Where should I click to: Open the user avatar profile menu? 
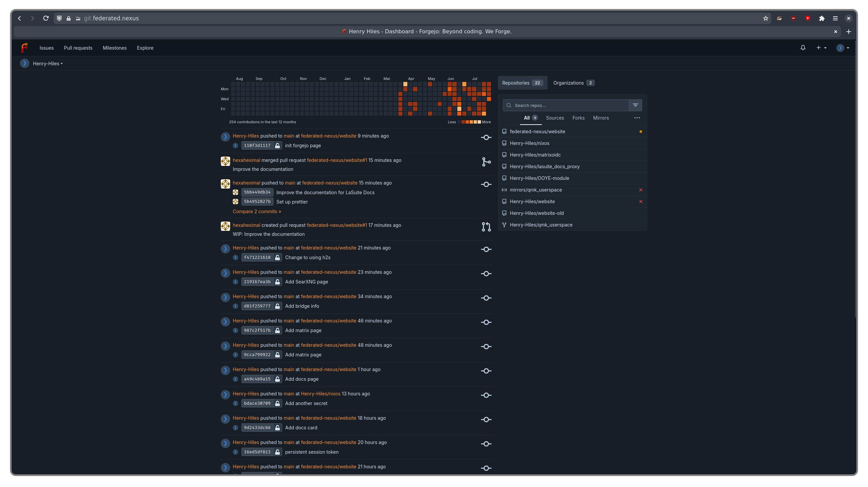pyautogui.click(x=842, y=48)
